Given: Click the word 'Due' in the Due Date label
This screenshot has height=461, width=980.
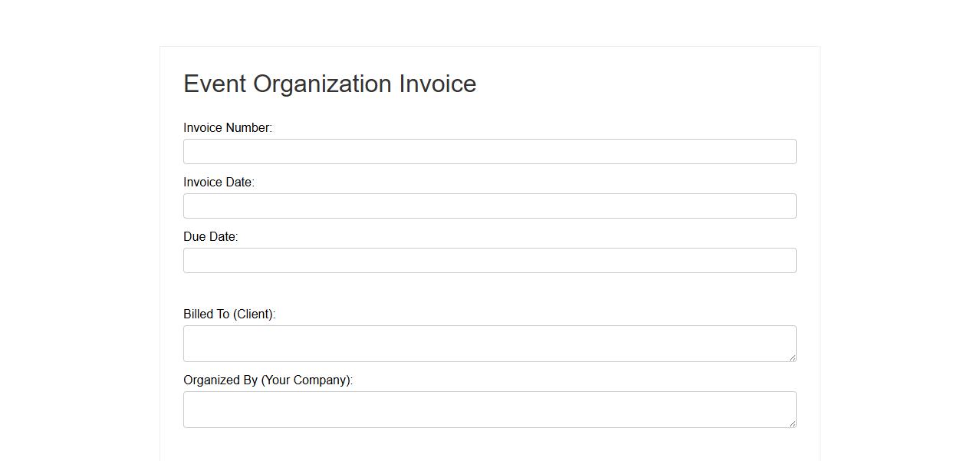Looking at the screenshot, I should coord(195,237).
